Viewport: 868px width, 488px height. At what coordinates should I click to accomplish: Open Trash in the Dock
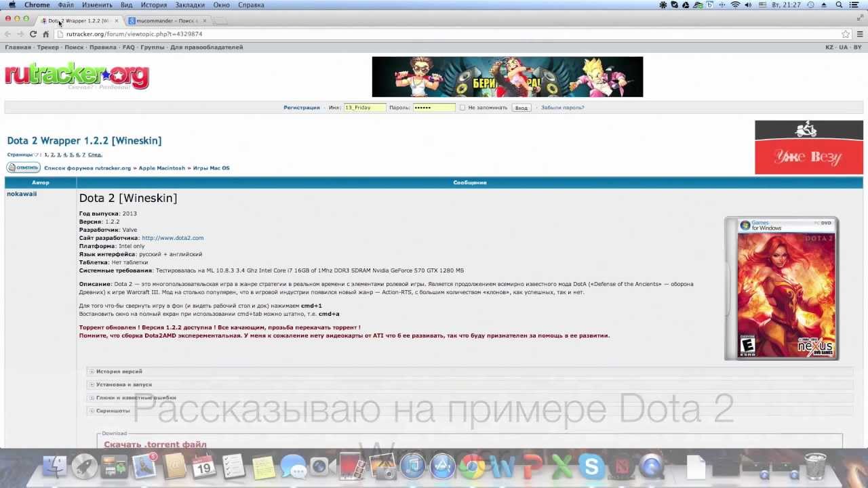point(815,467)
